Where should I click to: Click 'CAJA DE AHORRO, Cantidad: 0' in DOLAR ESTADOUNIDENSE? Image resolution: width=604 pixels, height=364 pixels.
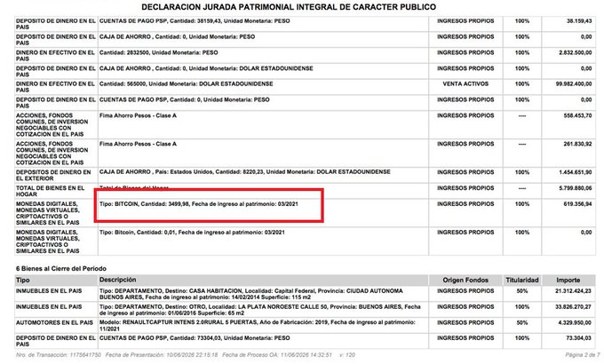[206, 68]
